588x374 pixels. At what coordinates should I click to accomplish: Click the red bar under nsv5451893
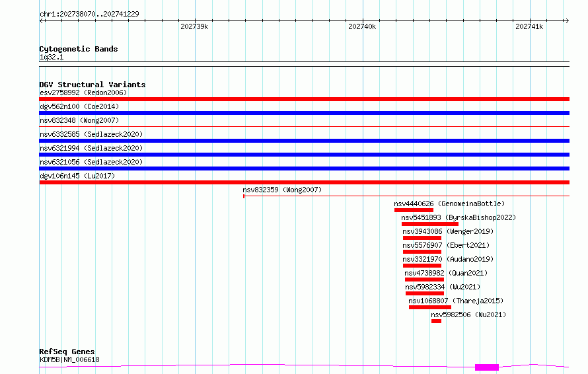click(430, 224)
